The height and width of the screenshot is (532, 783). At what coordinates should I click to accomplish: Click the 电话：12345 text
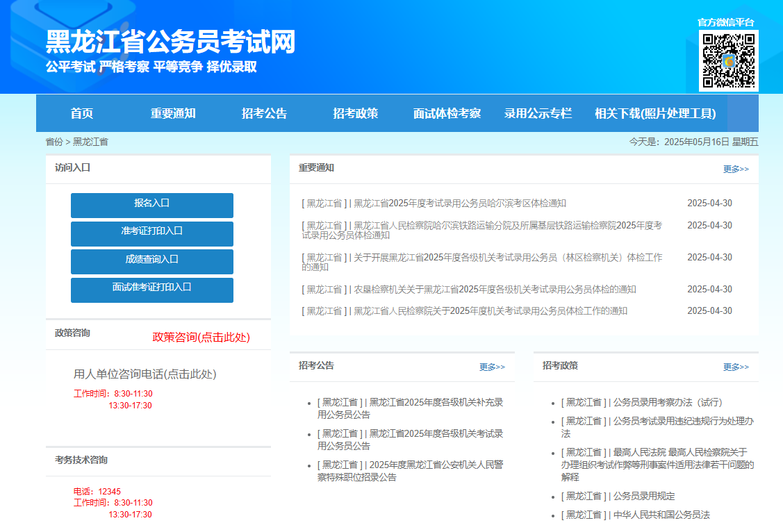tap(97, 492)
